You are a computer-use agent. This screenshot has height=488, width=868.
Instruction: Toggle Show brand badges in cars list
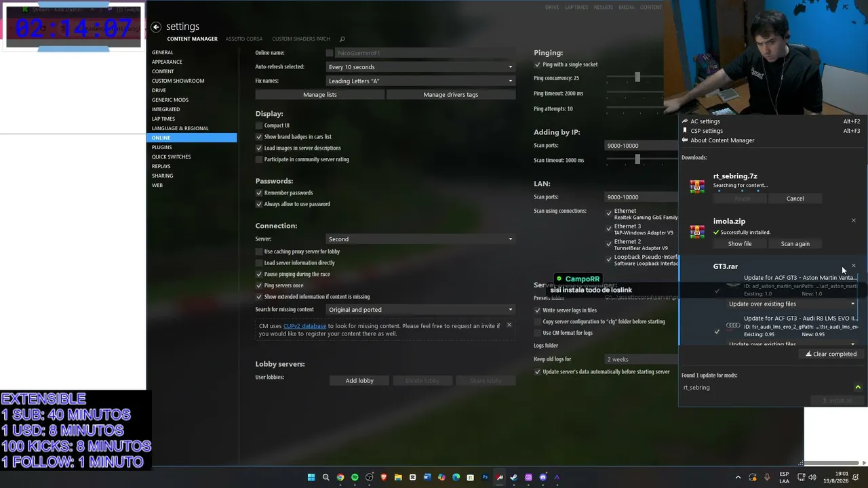pos(259,137)
